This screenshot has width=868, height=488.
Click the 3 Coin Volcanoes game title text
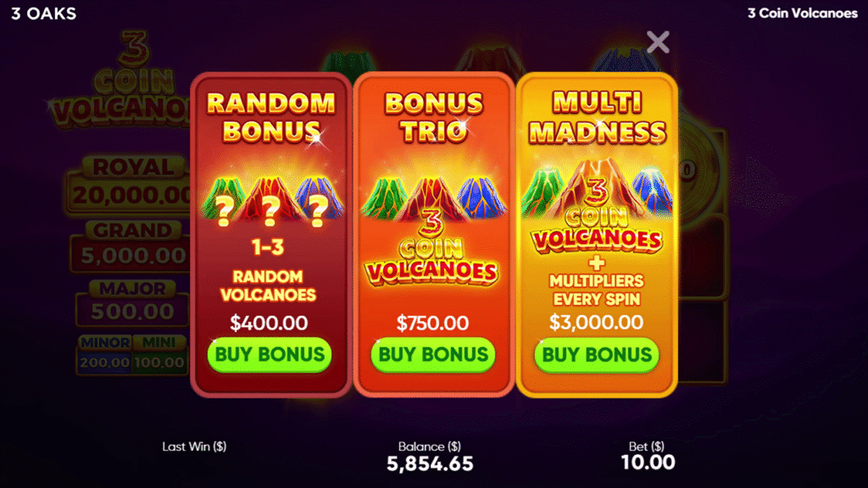click(x=802, y=14)
